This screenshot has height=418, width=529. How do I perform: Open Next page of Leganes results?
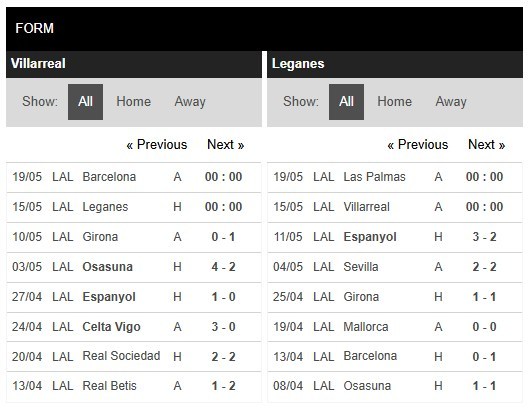tap(486, 145)
